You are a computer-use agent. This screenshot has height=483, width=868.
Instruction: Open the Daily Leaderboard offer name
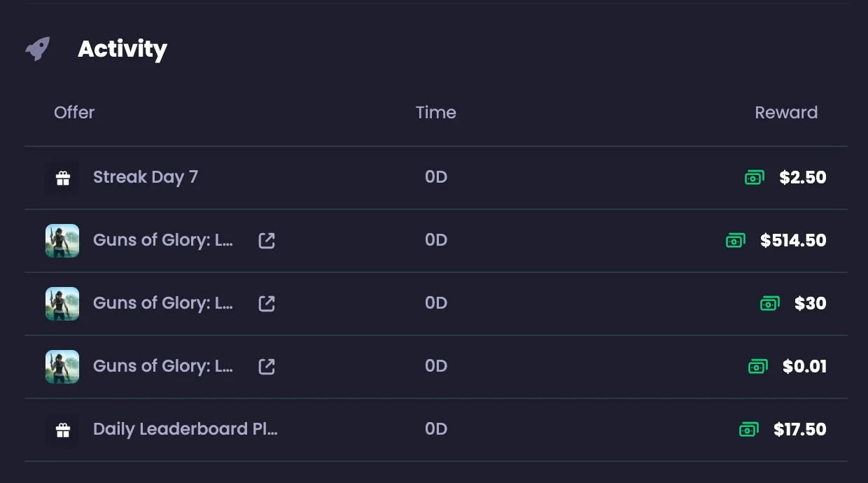185,430
